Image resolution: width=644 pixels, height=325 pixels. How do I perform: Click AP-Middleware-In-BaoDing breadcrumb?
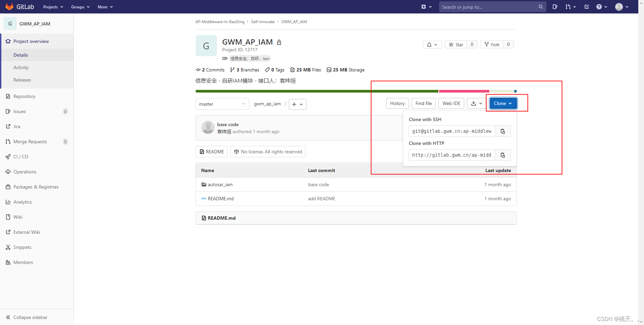pyautogui.click(x=220, y=22)
